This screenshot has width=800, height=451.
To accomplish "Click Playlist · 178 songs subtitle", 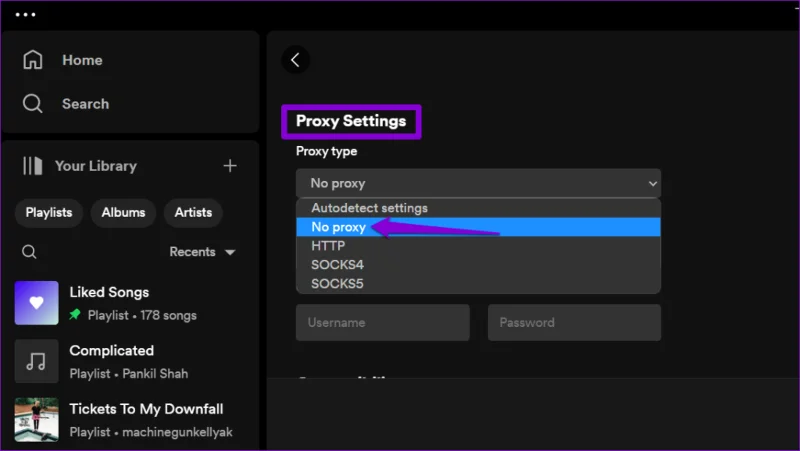I will tap(142, 315).
